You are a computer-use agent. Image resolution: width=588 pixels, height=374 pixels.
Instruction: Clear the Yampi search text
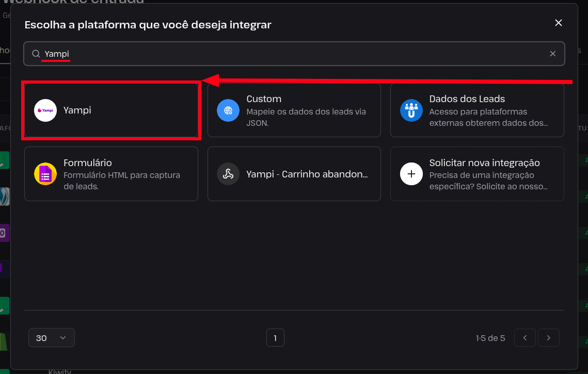pyautogui.click(x=553, y=54)
